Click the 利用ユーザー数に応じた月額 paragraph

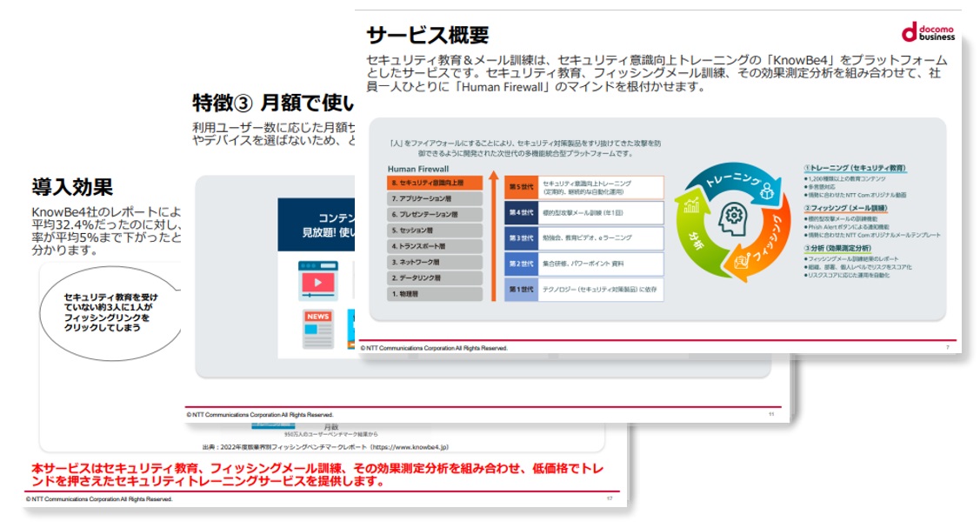pyautogui.click(x=274, y=134)
